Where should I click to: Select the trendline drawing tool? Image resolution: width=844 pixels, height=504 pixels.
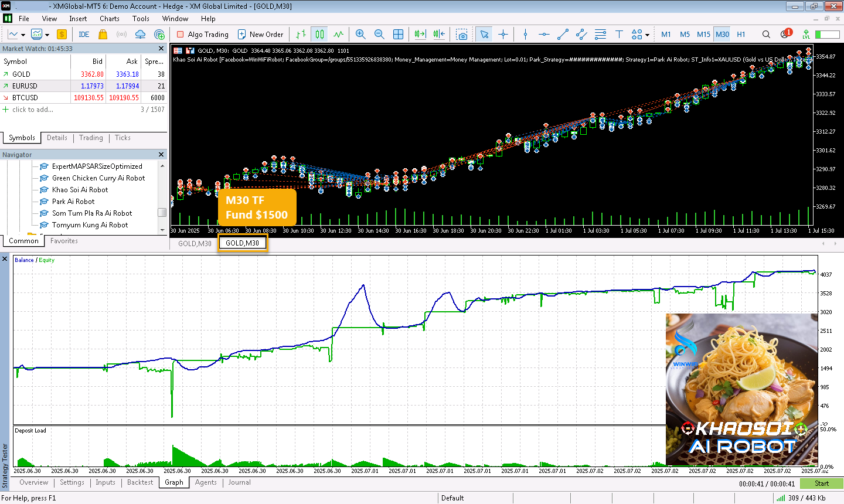(563, 34)
